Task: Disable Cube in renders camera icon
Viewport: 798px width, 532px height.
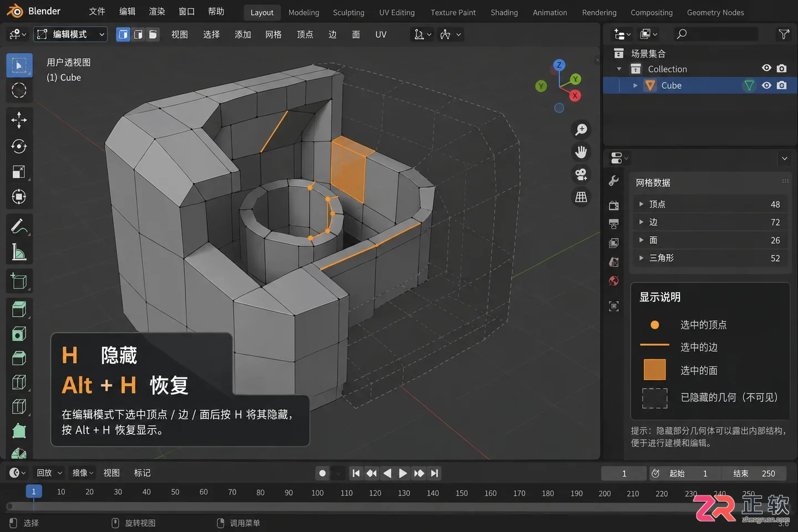Action: 781,85
